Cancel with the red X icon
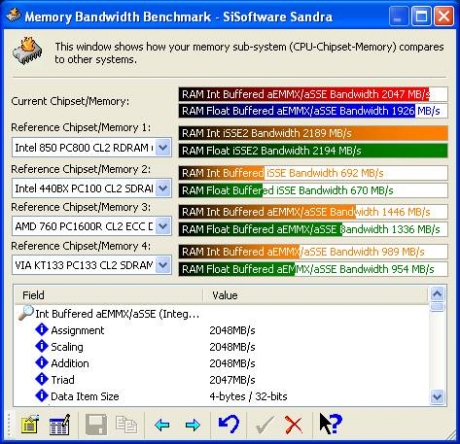Image resolution: width=460 pixels, height=444 pixels. coord(294,425)
